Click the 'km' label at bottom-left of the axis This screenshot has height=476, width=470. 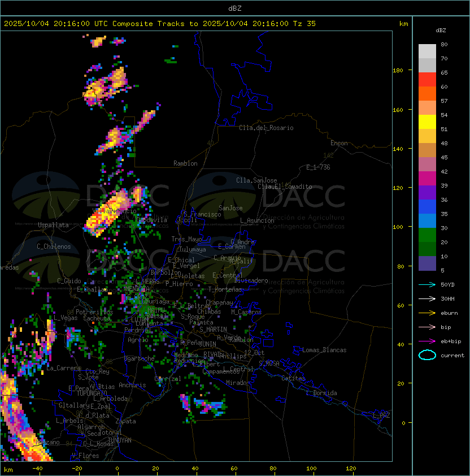8,470
